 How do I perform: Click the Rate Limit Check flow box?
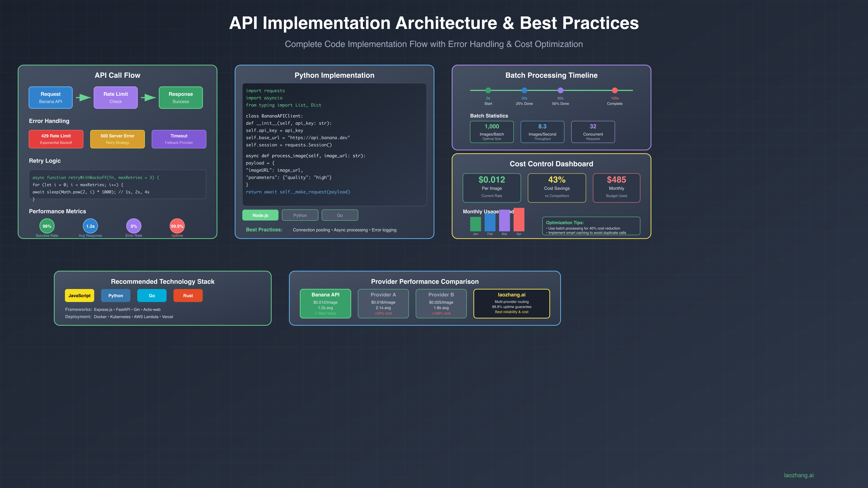coord(116,98)
